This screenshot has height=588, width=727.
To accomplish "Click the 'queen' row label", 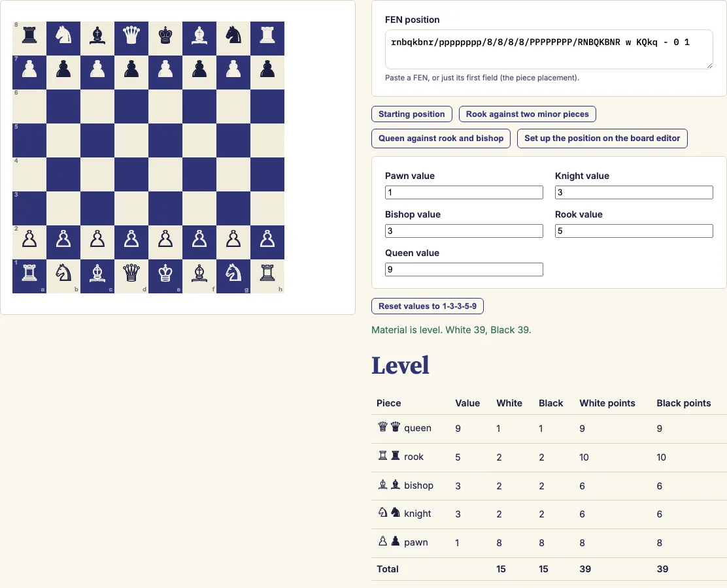I will coord(418,428).
